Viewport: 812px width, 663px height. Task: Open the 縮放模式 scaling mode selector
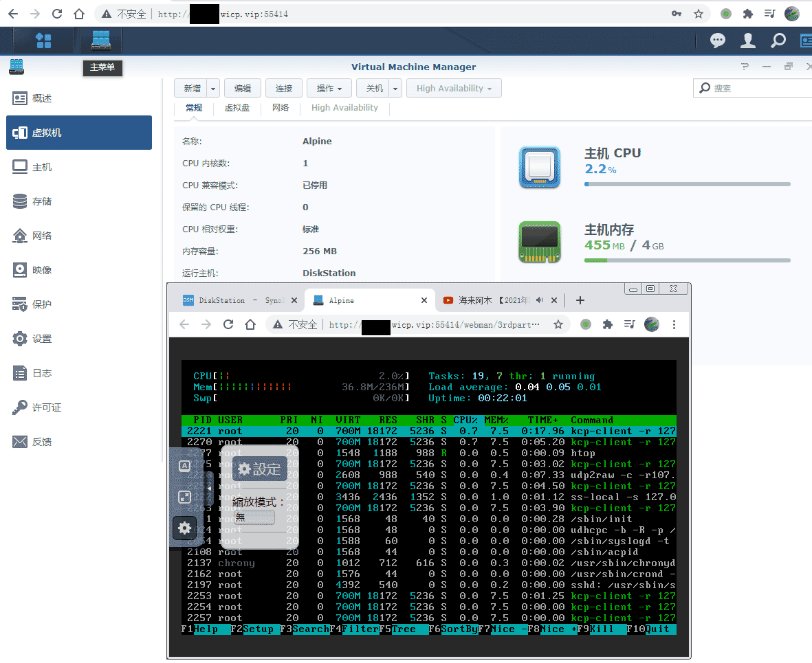coord(254,517)
